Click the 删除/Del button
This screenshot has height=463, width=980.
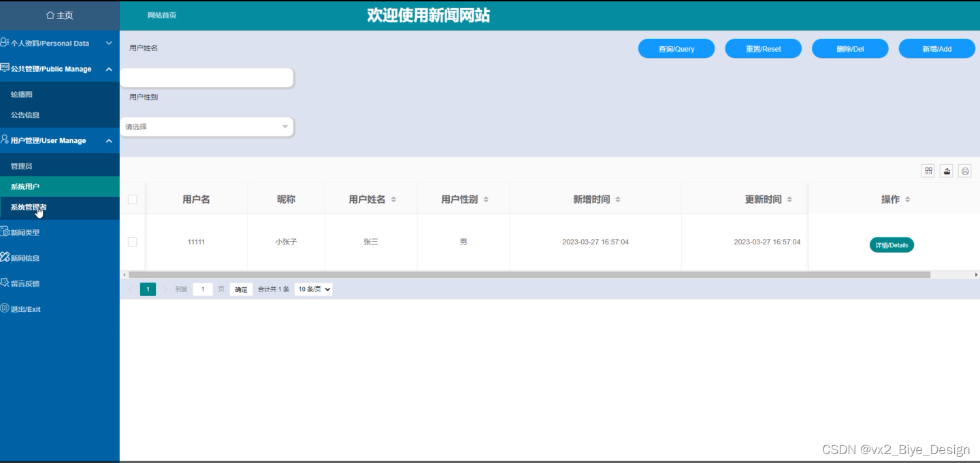[x=850, y=48]
